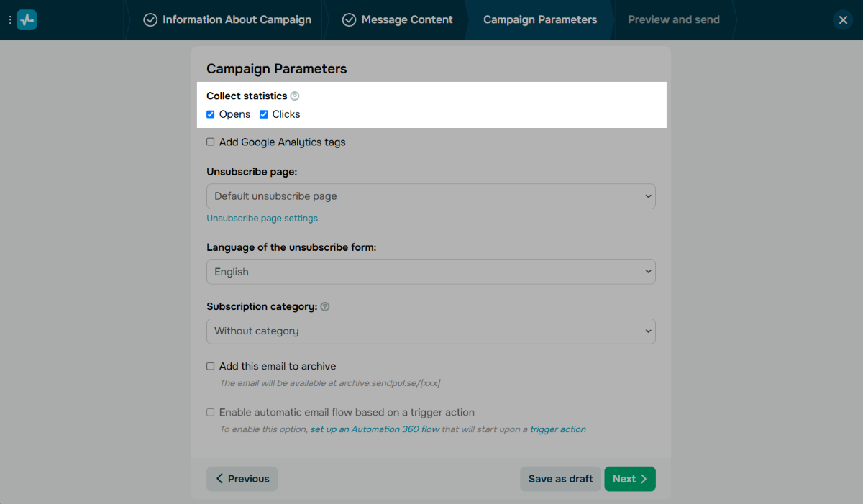The width and height of the screenshot is (863, 504).
Task: Save the campaign as draft
Action: [x=560, y=479]
